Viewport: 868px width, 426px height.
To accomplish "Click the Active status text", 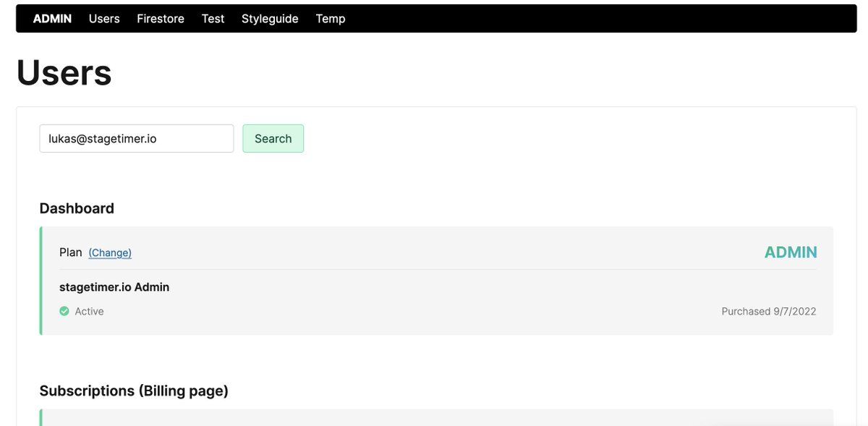I will pyautogui.click(x=89, y=311).
